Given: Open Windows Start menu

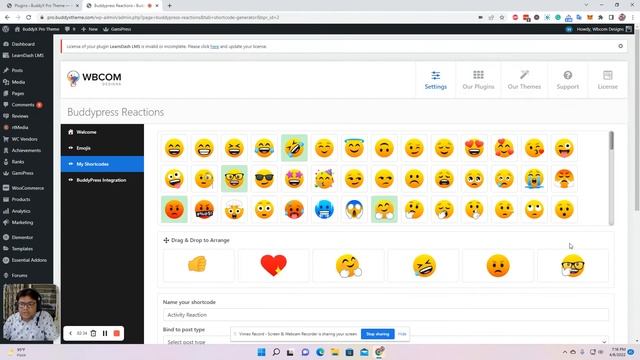Looking at the screenshot, I should [x=261, y=352].
